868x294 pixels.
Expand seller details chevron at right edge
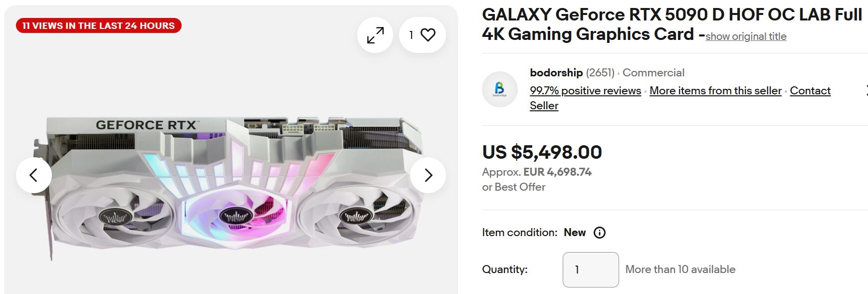pos(866,90)
